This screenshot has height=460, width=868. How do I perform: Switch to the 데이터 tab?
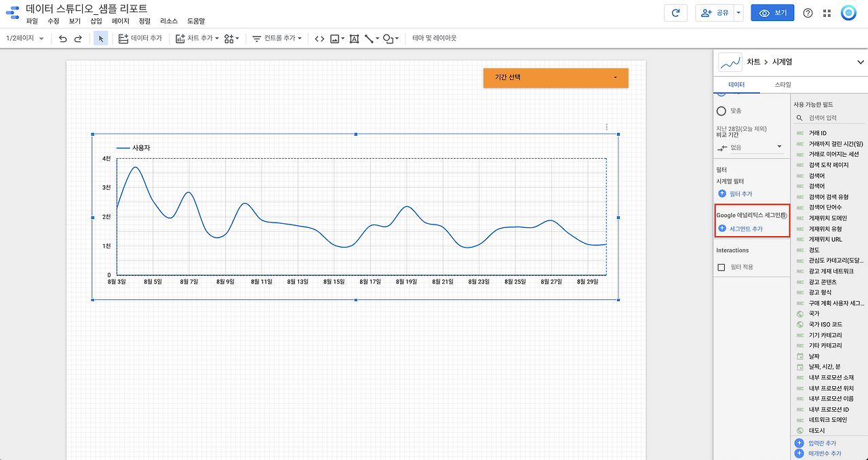(x=736, y=85)
